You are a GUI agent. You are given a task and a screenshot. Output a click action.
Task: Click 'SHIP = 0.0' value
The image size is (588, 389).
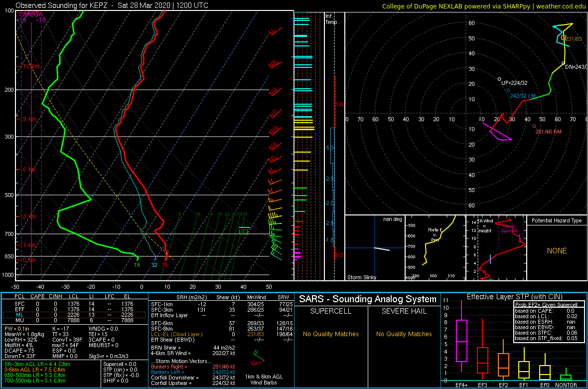coord(116,381)
